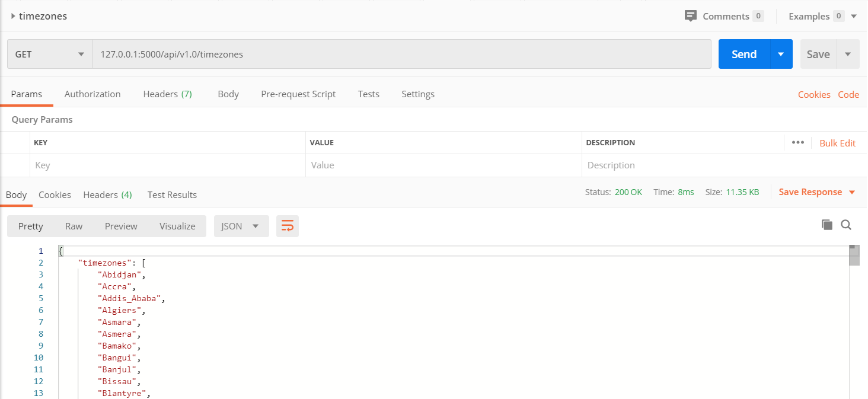This screenshot has width=868, height=399.
Task: Switch to Pretty view
Action: pyautogui.click(x=31, y=226)
